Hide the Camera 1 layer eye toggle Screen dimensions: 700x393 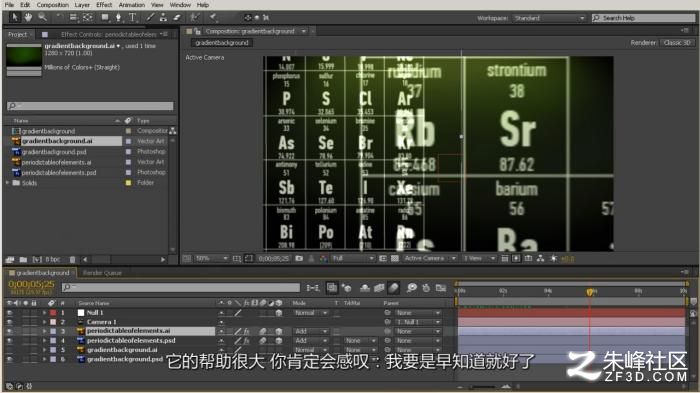(x=9, y=322)
